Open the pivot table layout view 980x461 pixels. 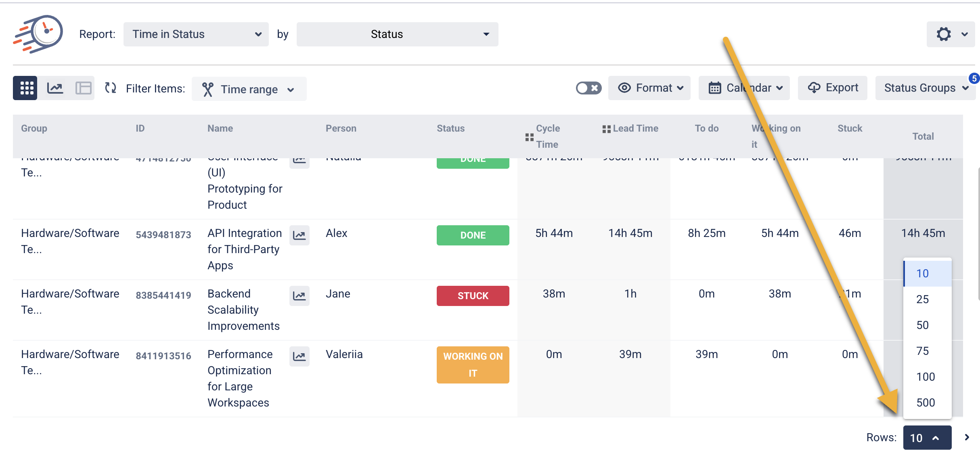[83, 88]
